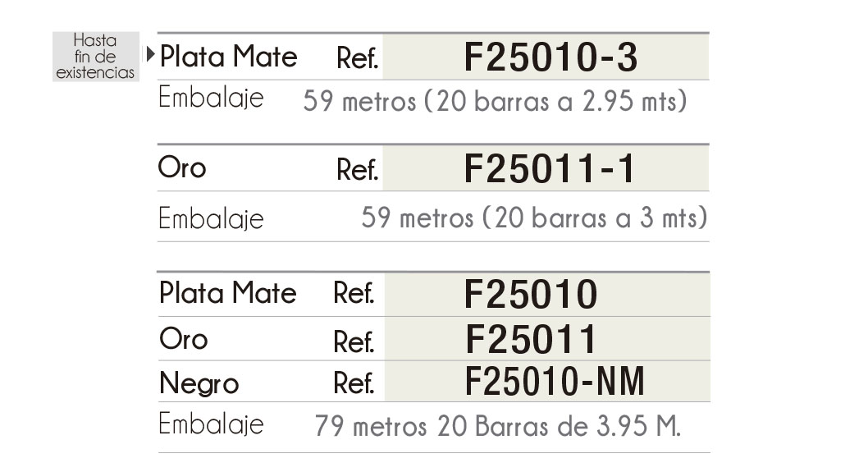Click the '79 metros 20 Barras de 3.95 M.' text
Viewport: 868px width, 472px height.
(498, 427)
